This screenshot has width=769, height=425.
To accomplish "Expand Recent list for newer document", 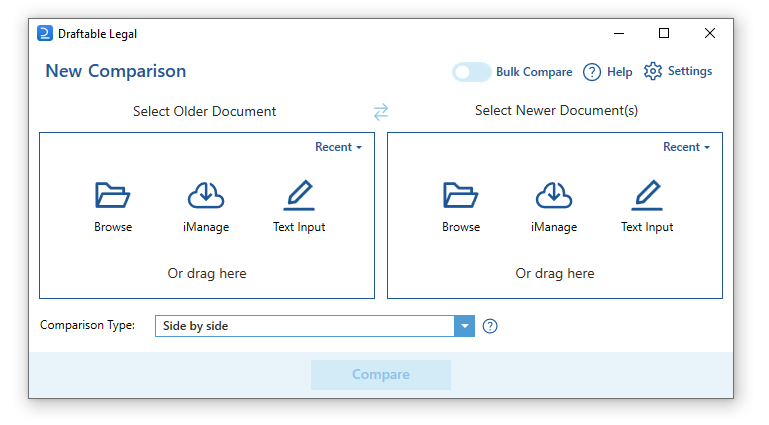I will (x=686, y=147).
